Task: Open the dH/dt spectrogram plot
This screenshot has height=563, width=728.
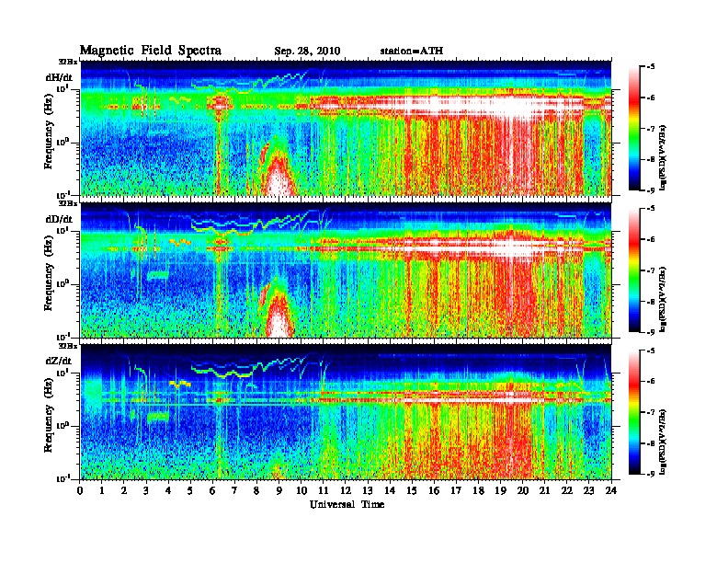Action: click(346, 128)
